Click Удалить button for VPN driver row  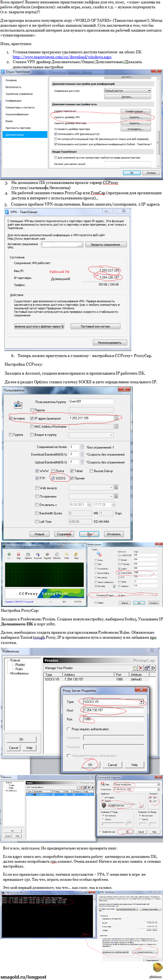coord(135,117)
